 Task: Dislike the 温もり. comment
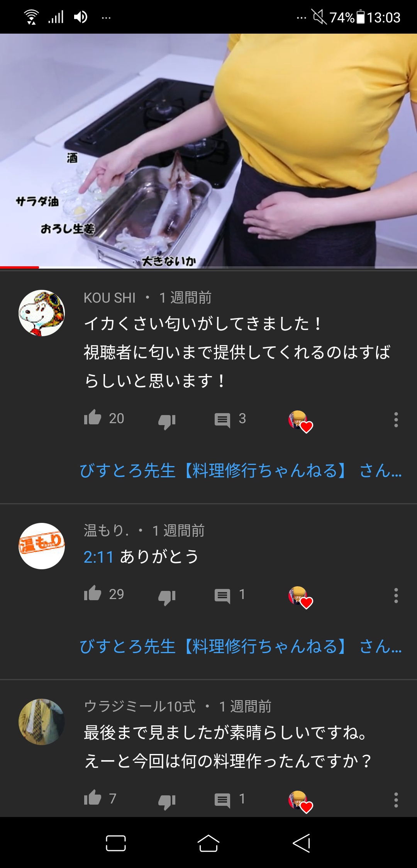[x=167, y=596]
